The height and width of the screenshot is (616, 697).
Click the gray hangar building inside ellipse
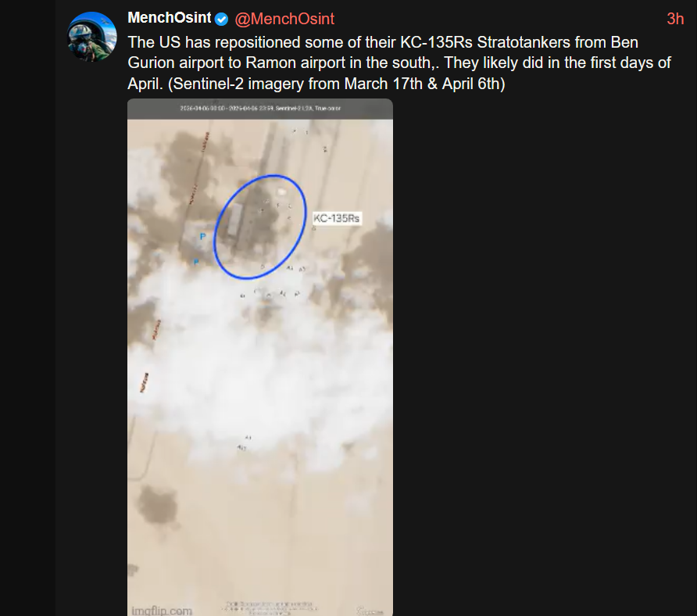point(234,219)
